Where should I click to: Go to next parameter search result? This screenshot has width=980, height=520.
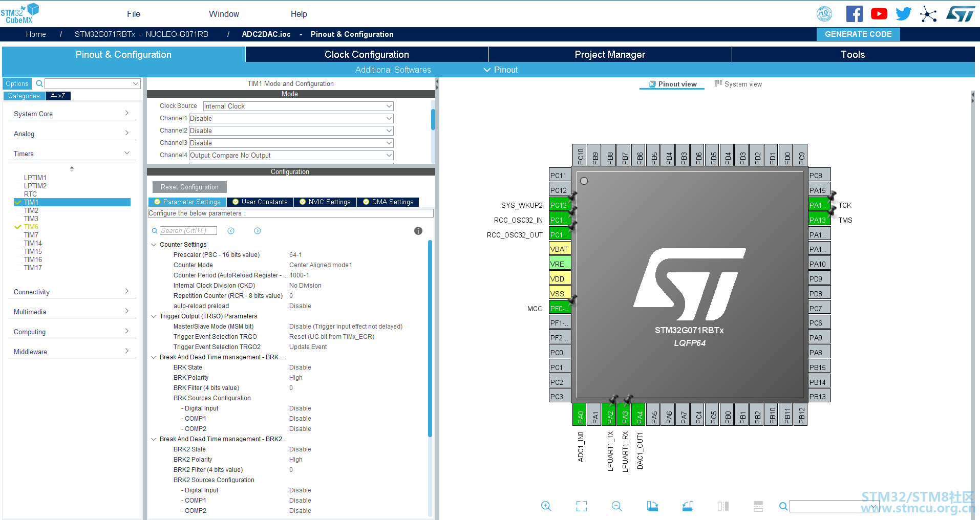(258, 231)
